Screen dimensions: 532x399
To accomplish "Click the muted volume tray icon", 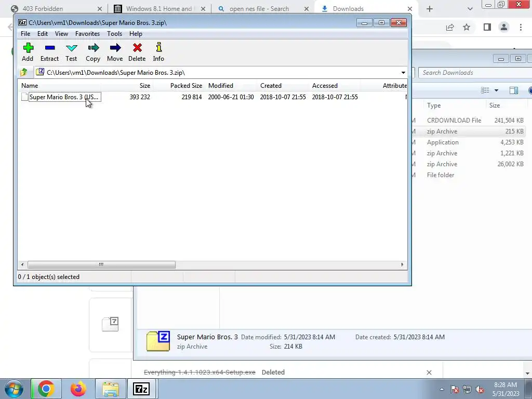I will (x=480, y=389).
